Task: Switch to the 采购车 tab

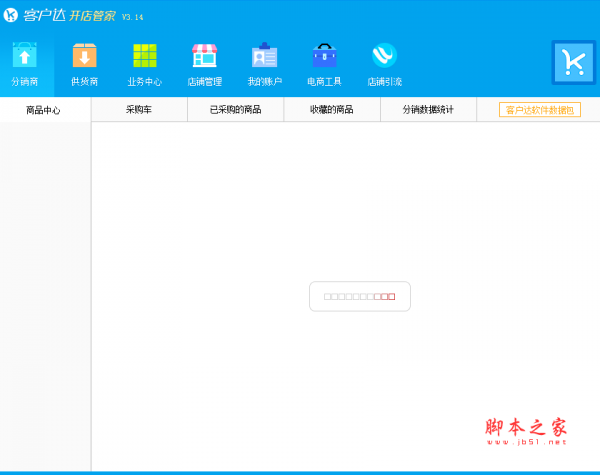Action: pos(139,110)
